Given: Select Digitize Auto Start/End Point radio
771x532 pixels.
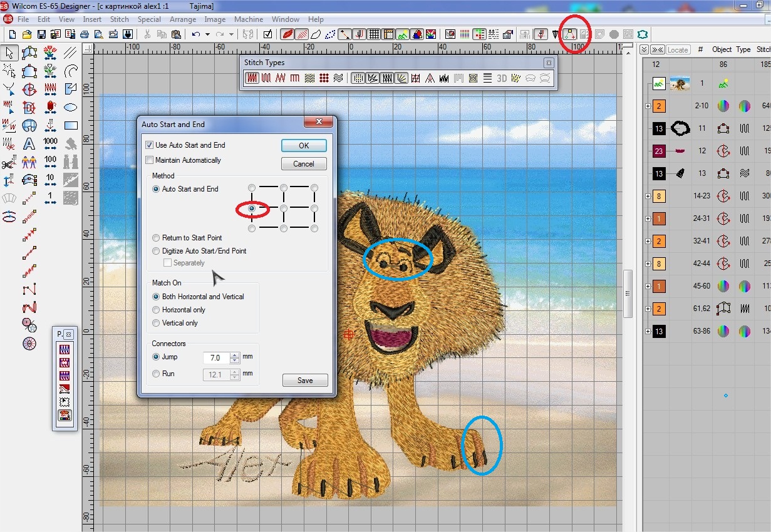Looking at the screenshot, I should 157,251.
